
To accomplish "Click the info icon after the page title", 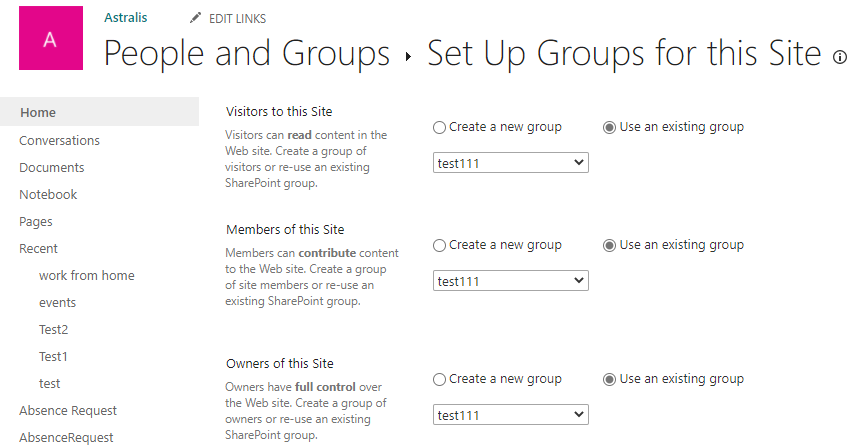I will click(839, 57).
